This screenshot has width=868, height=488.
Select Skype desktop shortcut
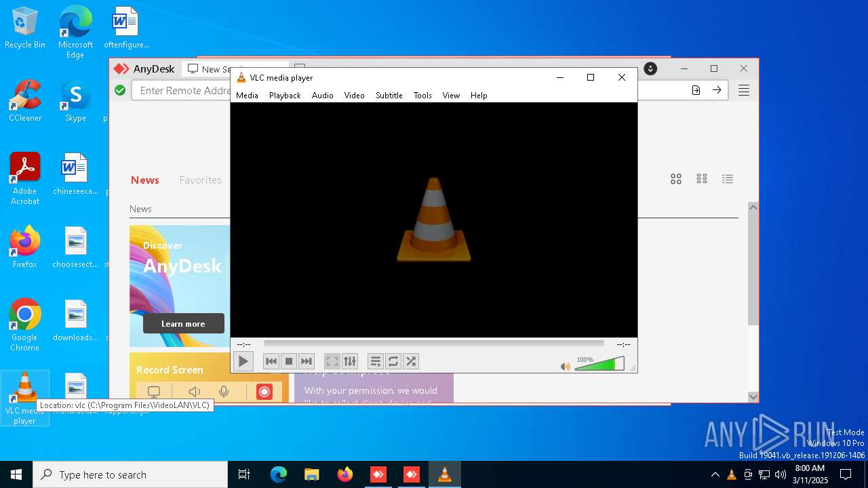coord(75,101)
